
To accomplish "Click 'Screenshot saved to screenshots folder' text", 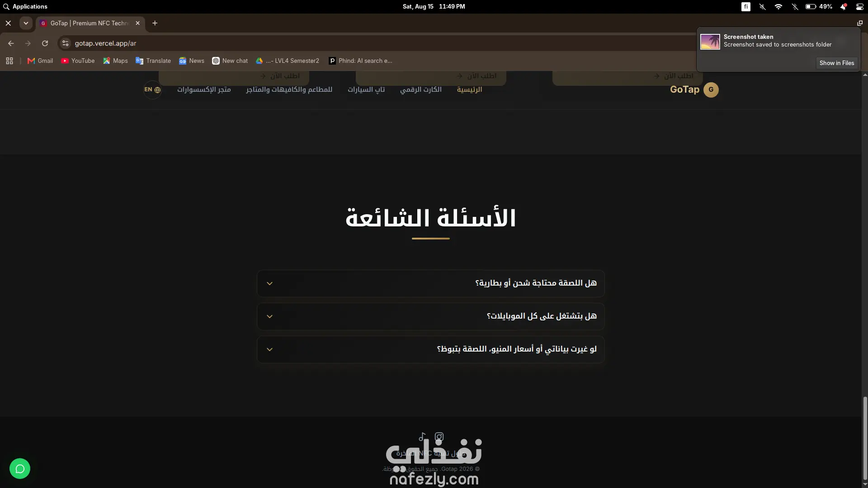I will click(778, 44).
